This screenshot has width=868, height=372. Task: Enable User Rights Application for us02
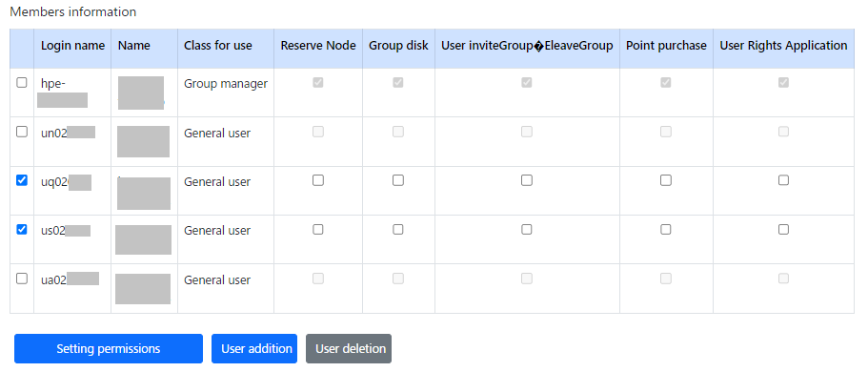click(x=783, y=229)
